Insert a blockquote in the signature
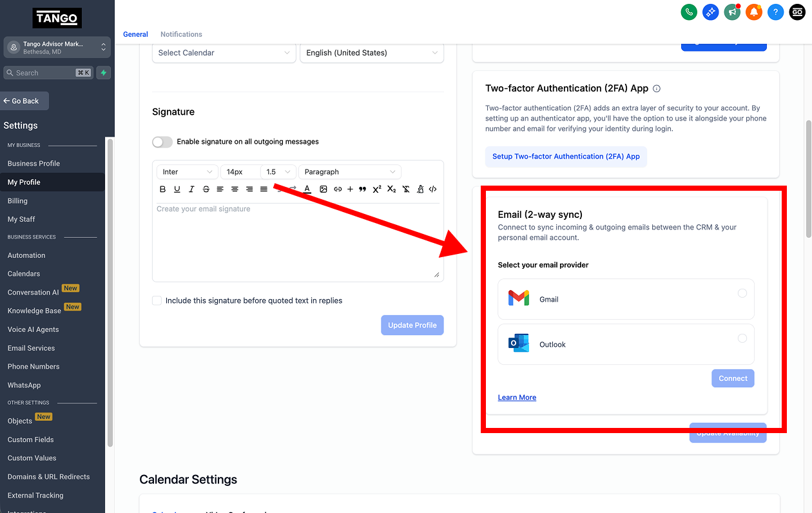The height and width of the screenshot is (513, 812). 362,189
